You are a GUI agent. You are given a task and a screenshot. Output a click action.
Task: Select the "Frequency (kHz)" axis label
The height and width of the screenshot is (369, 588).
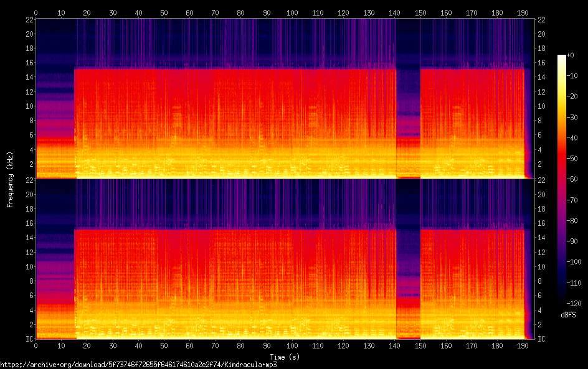[x=10, y=179]
